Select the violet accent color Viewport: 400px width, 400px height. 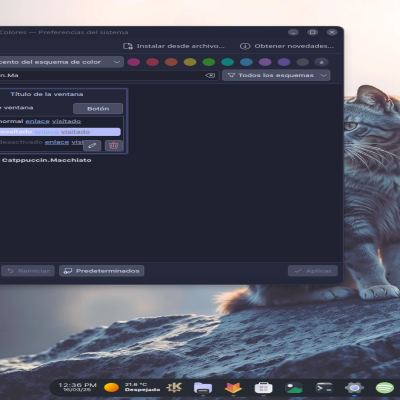tap(284, 62)
